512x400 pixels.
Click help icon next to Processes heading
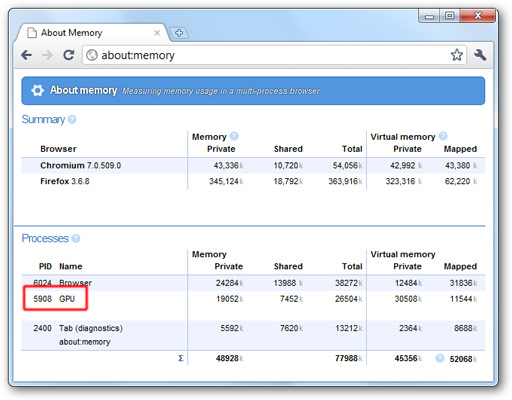click(76, 238)
